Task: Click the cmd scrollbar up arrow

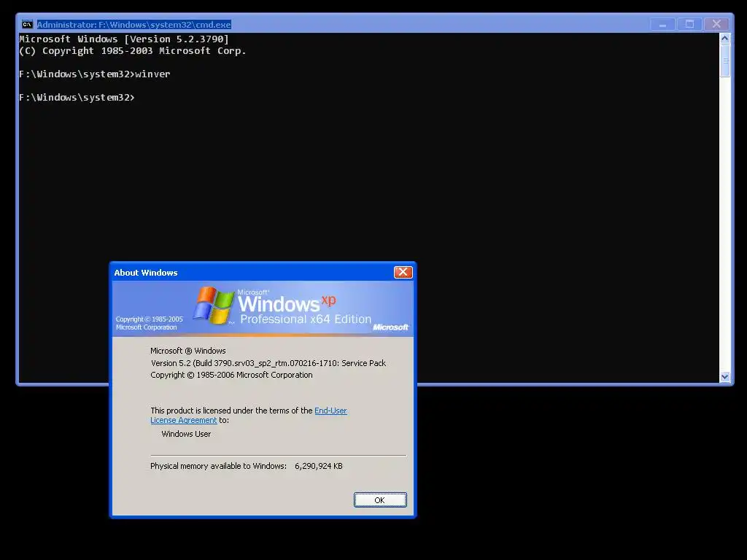Action: [x=724, y=39]
